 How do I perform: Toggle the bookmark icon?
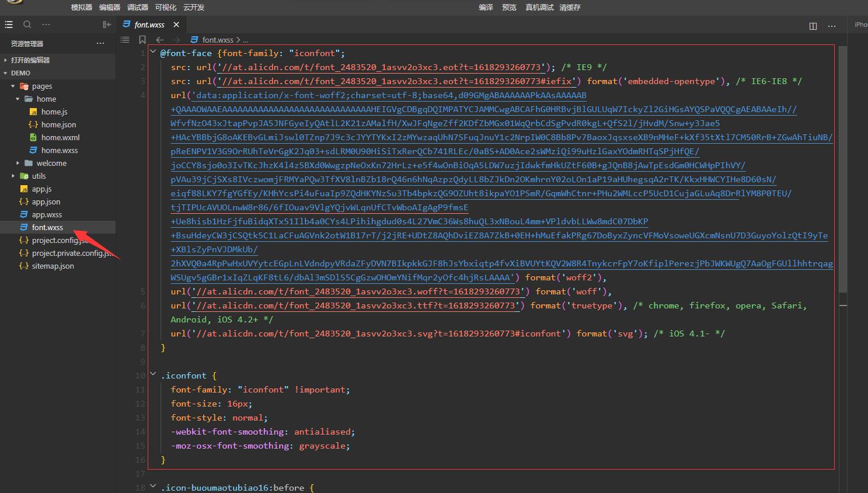(142, 40)
